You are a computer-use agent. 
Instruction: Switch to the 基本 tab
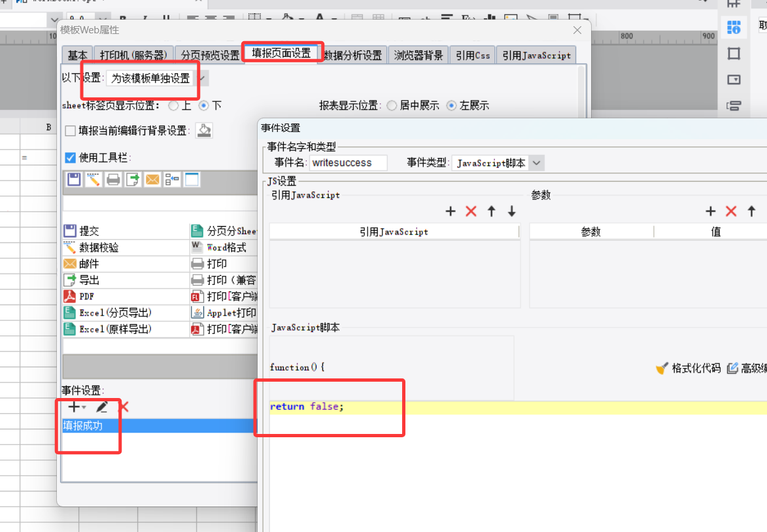77,56
